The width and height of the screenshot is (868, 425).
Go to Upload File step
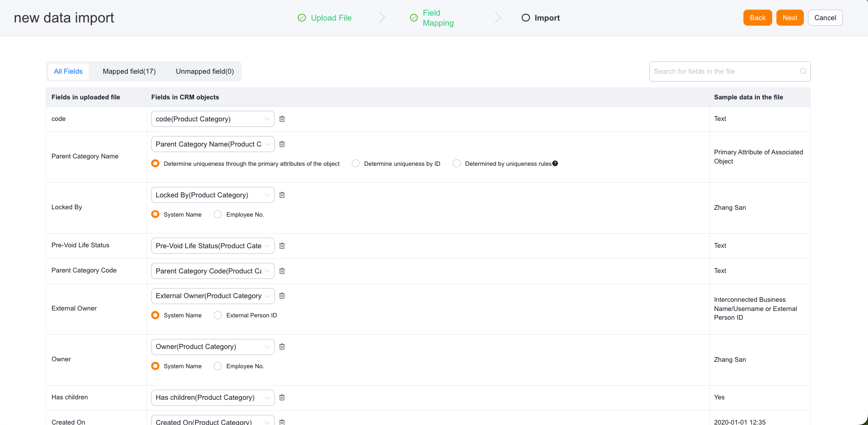331,18
